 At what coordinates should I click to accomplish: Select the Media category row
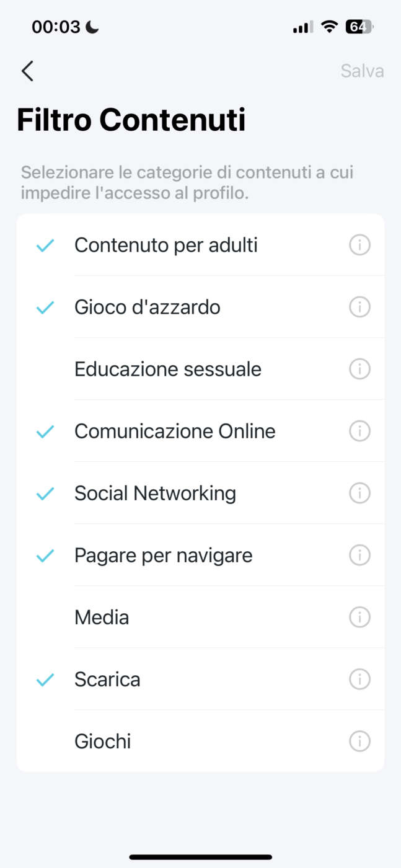[102, 618]
